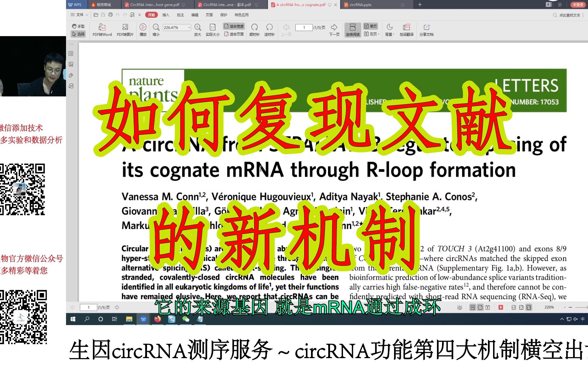The height and width of the screenshot is (368, 588).
Task: Switch status bar to double page view
Action: (488, 307)
